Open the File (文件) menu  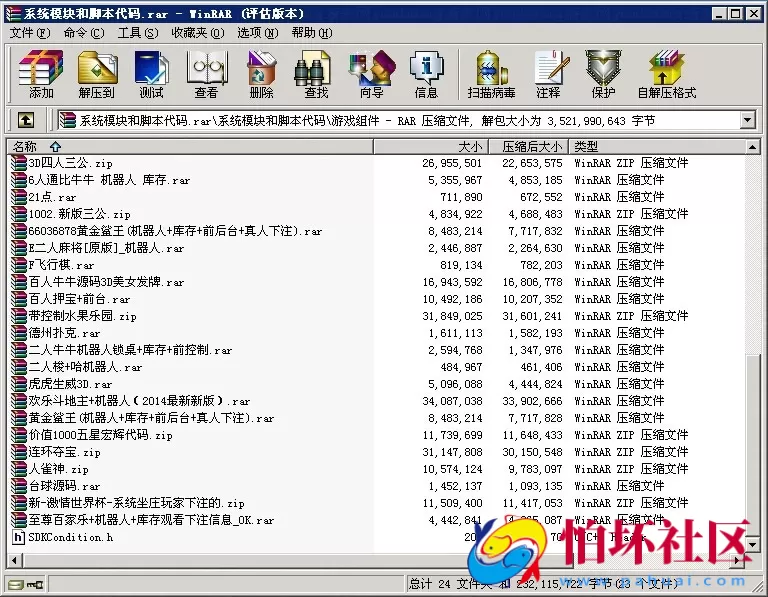click(x=30, y=33)
